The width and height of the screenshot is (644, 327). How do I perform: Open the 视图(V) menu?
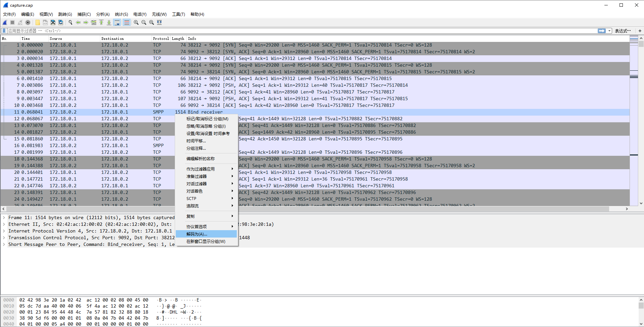pos(46,14)
